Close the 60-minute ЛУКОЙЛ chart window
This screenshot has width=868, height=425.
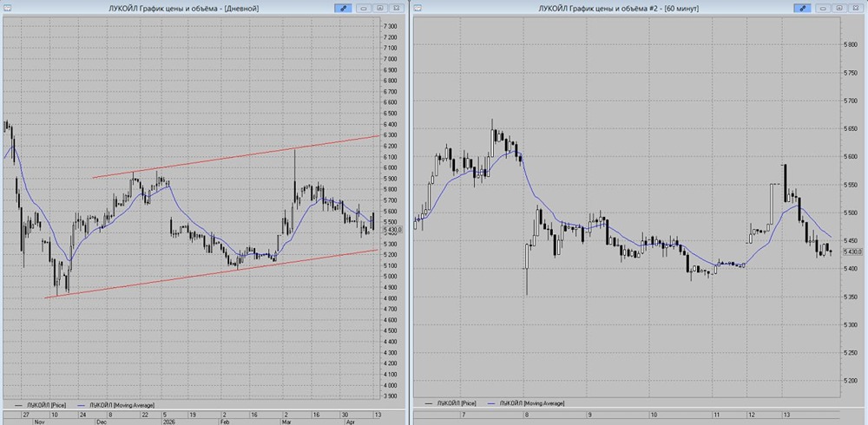coord(856,9)
